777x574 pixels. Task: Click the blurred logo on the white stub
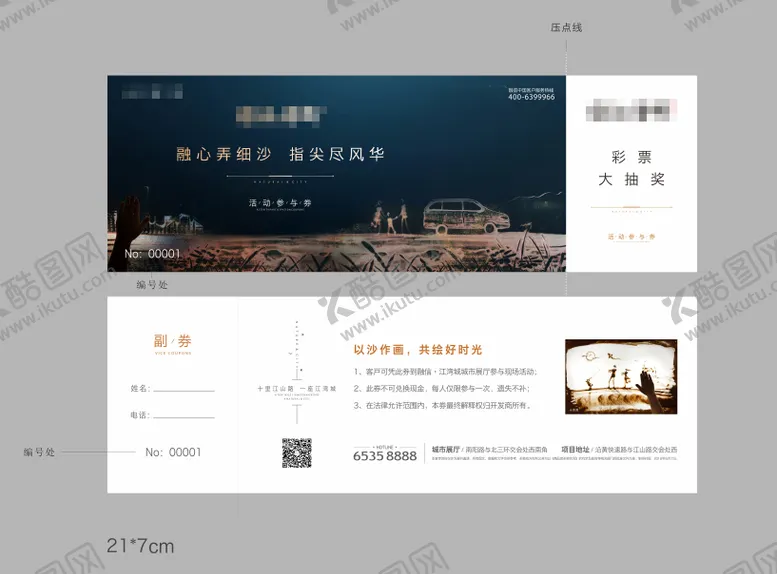point(631,110)
